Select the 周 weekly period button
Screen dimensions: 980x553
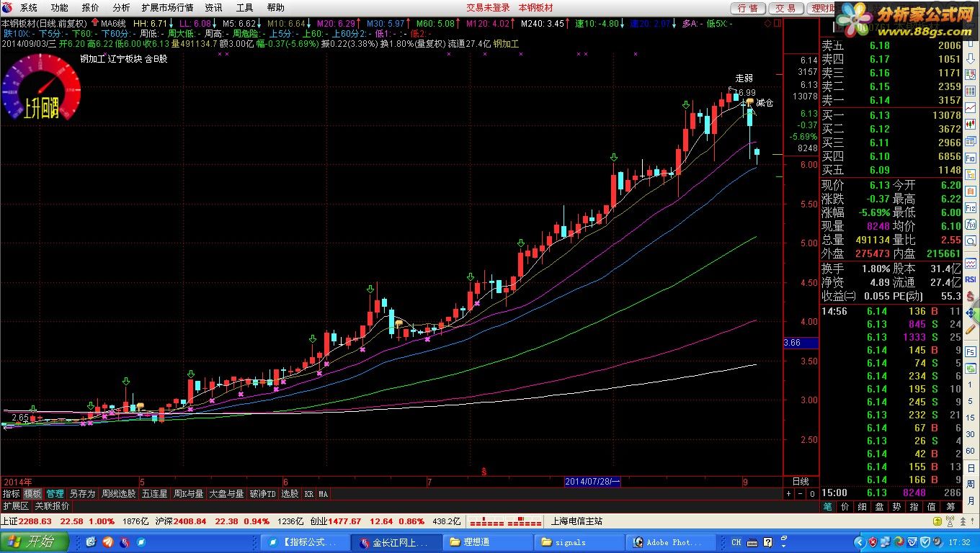pyautogui.click(x=970, y=484)
